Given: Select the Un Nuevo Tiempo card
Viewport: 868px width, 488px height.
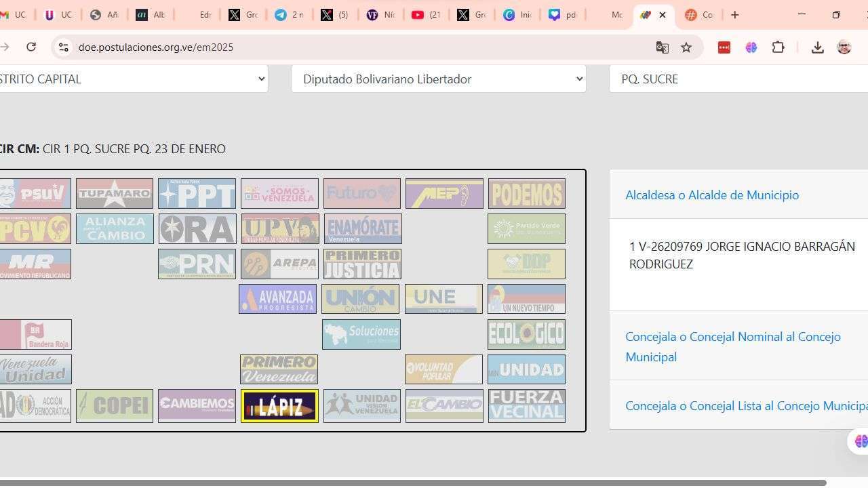Looking at the screenshot, I should pos(526,299).
